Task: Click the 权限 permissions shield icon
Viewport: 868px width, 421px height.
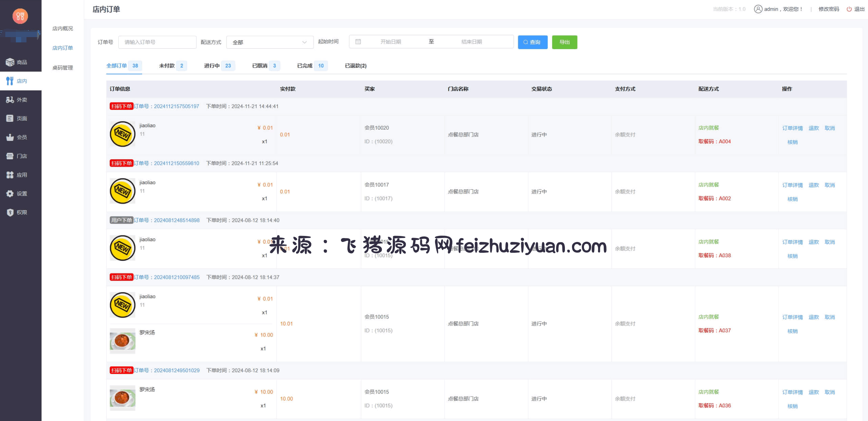Action: pos(10,212)
